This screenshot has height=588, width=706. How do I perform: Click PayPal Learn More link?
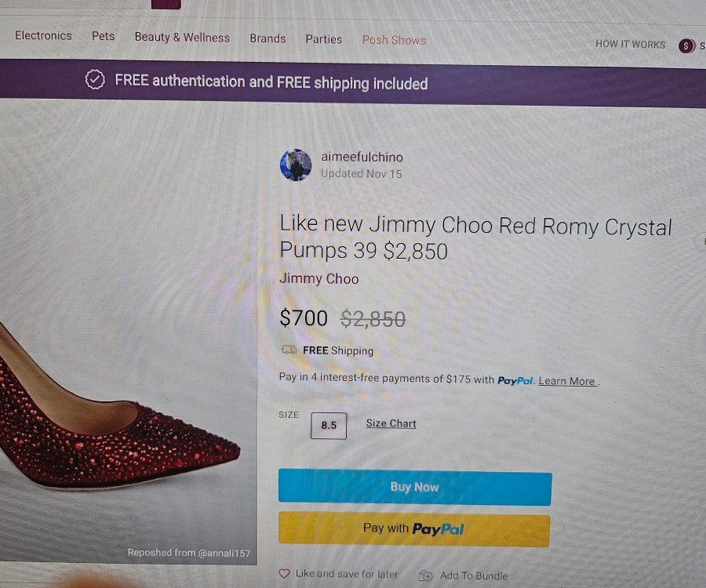tap(566, 381)
